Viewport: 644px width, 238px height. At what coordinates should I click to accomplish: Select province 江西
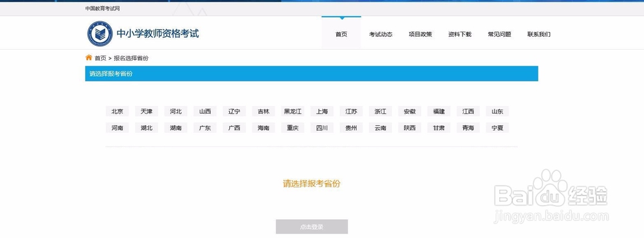coord(468,112)
